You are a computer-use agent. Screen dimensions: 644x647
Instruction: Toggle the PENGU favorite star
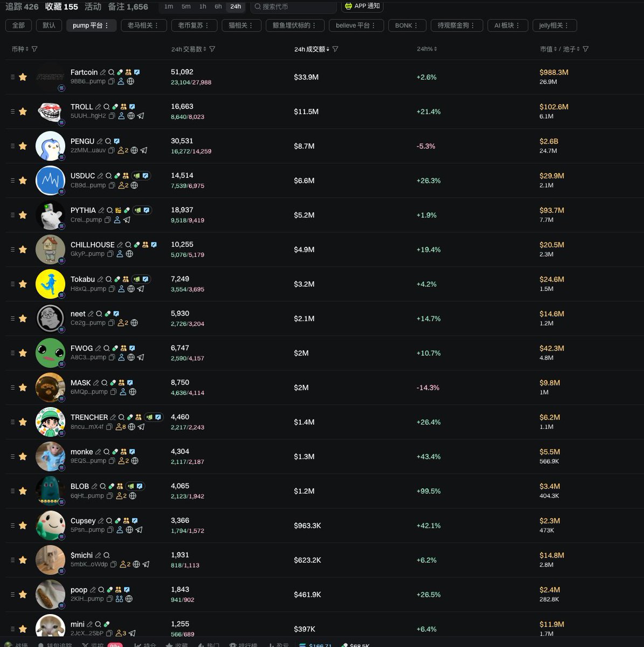(x=23, y=146)
